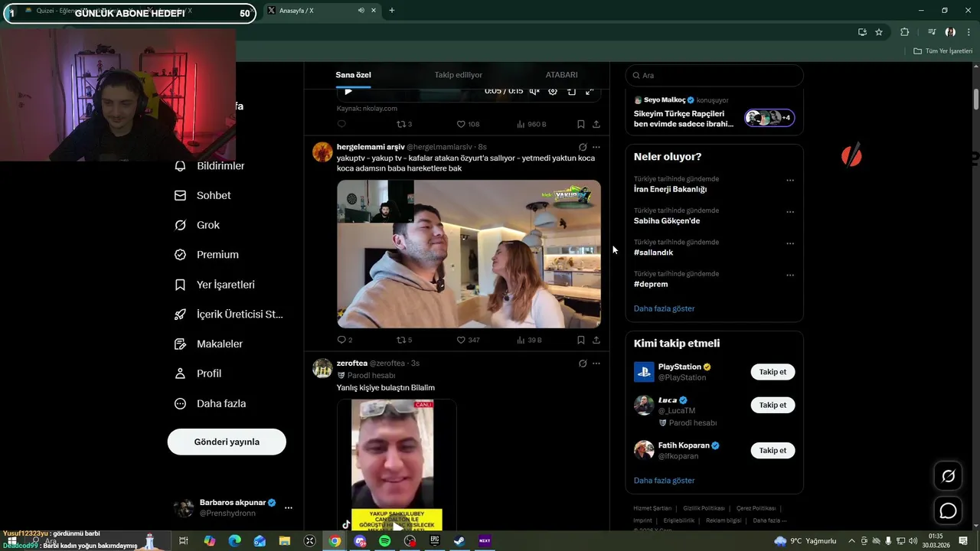
Task: Open Chrome media controls icon
Action: click(932, 32)
